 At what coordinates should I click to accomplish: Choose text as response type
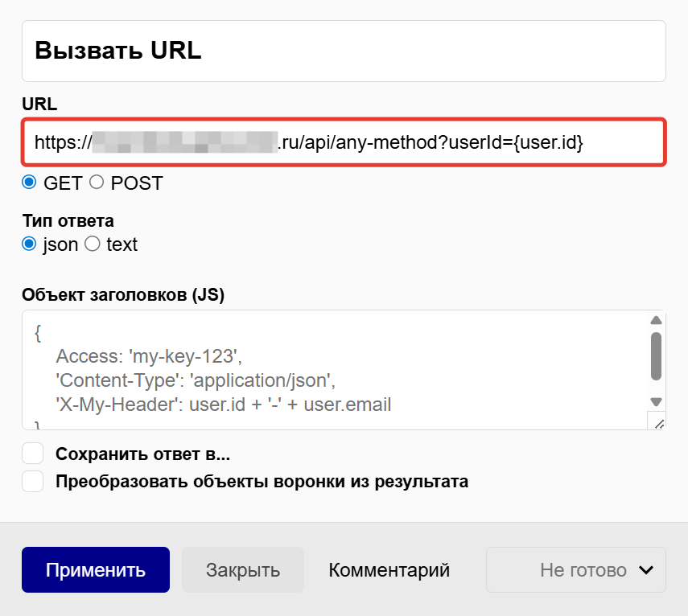point(93,244)
